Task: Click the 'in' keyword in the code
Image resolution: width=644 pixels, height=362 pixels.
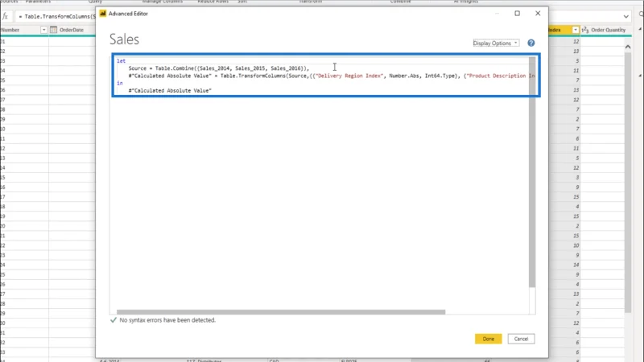Action: 119,83
